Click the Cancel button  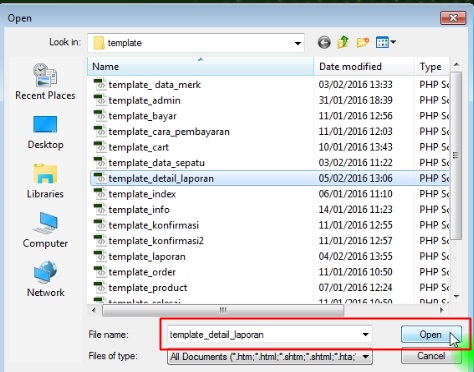[x=431, y=356]
